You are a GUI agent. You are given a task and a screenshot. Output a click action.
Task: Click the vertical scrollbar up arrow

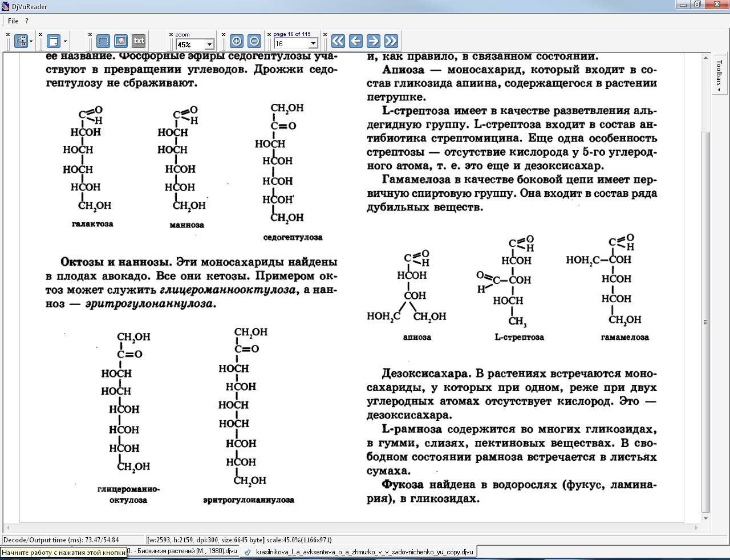pos(706,58)
